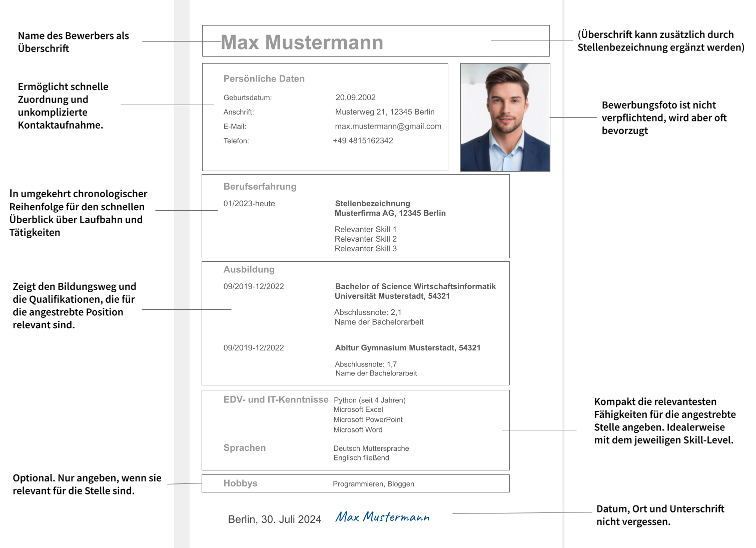Click the Bewerbungsfoto annotation text
The width and height of the screenshot is (756, 548).
click(x=663, y=118)
